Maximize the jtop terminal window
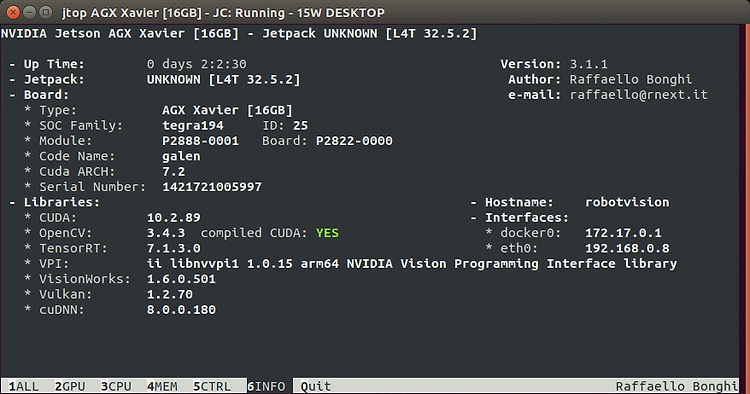Viewport: 750px width, 394px height. (46, 12)
